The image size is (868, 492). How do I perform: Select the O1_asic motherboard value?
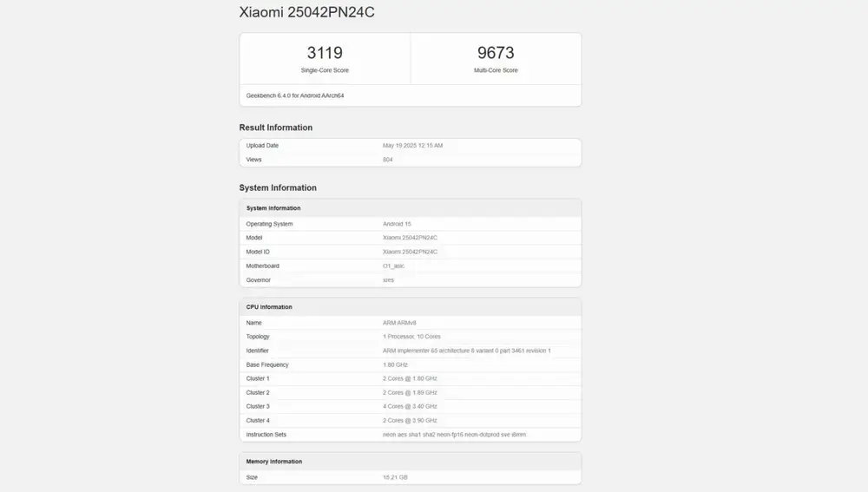tap(393, 266)
